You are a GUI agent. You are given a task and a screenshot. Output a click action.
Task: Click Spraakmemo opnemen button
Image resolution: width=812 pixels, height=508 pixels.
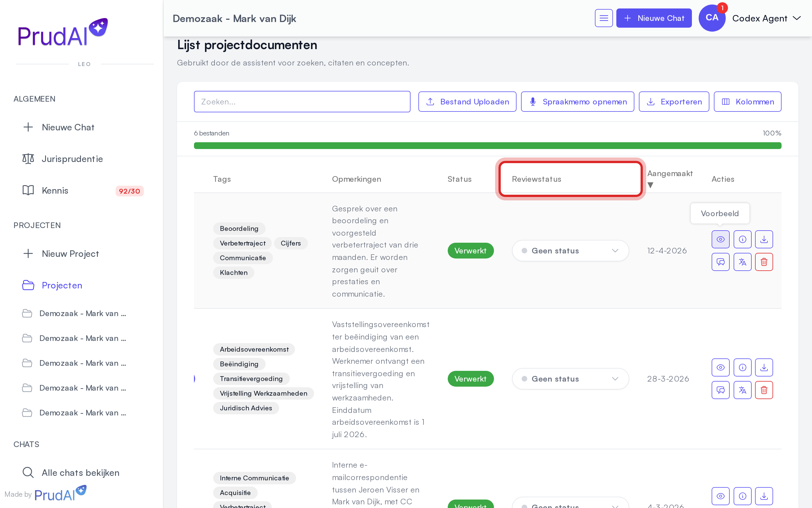(x=577, y=102)
